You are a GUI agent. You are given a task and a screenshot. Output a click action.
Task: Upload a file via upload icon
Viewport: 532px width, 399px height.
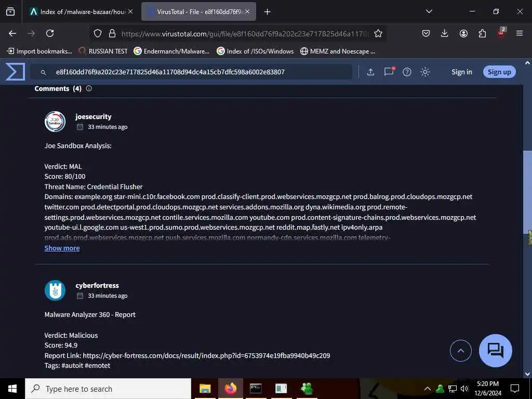pyautogui.click(x=370, y=72)
